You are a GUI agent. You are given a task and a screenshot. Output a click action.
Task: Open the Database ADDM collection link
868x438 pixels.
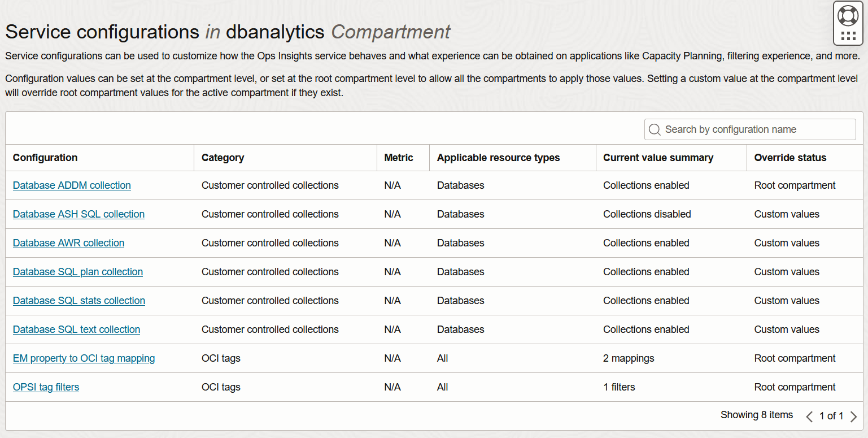click(x=72, y=185)
